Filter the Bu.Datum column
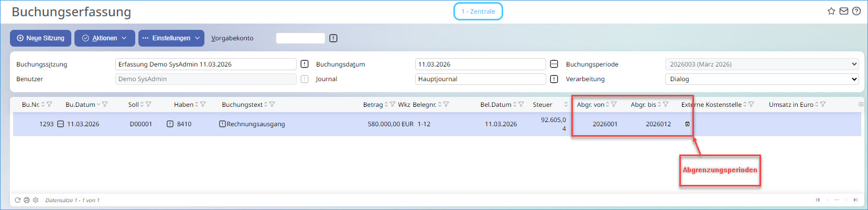 (x=105, y=104)
